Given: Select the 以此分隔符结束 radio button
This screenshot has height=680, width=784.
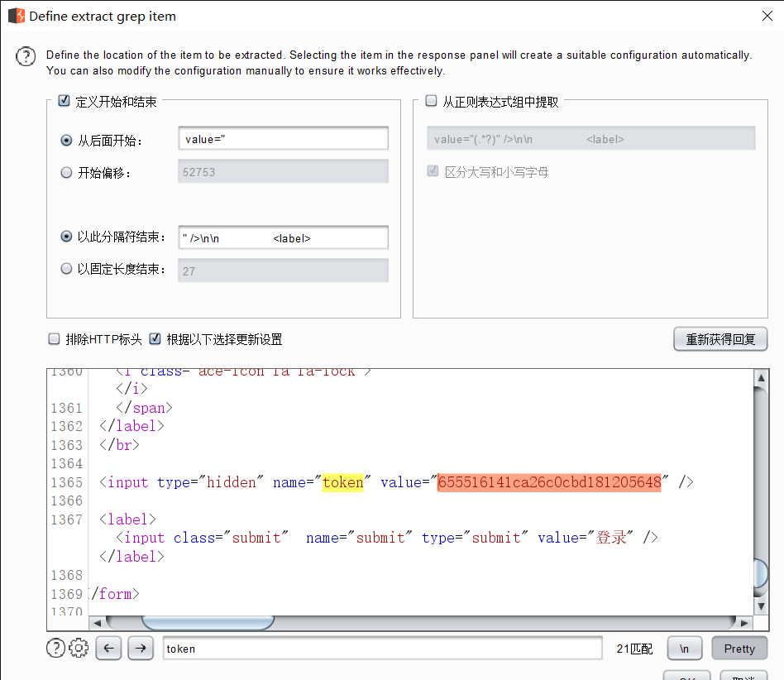Looking at the screenshot, I should tap(66, 237).
